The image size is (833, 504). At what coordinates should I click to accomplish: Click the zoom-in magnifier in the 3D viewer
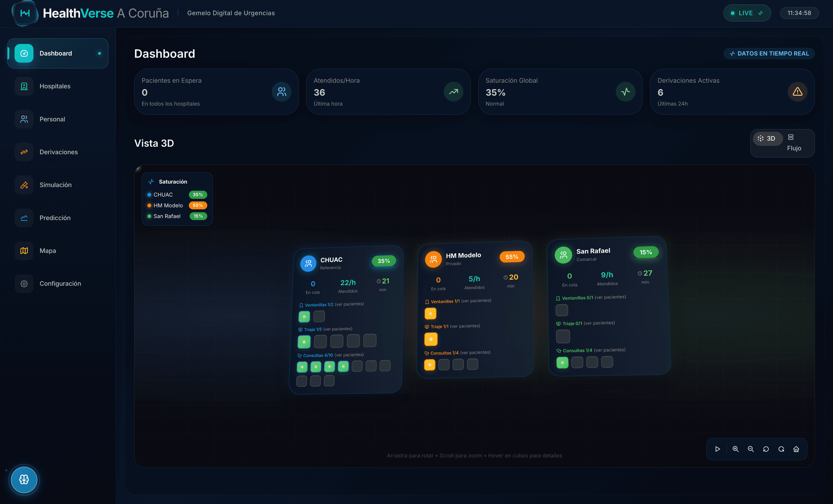tap(735, 449)
